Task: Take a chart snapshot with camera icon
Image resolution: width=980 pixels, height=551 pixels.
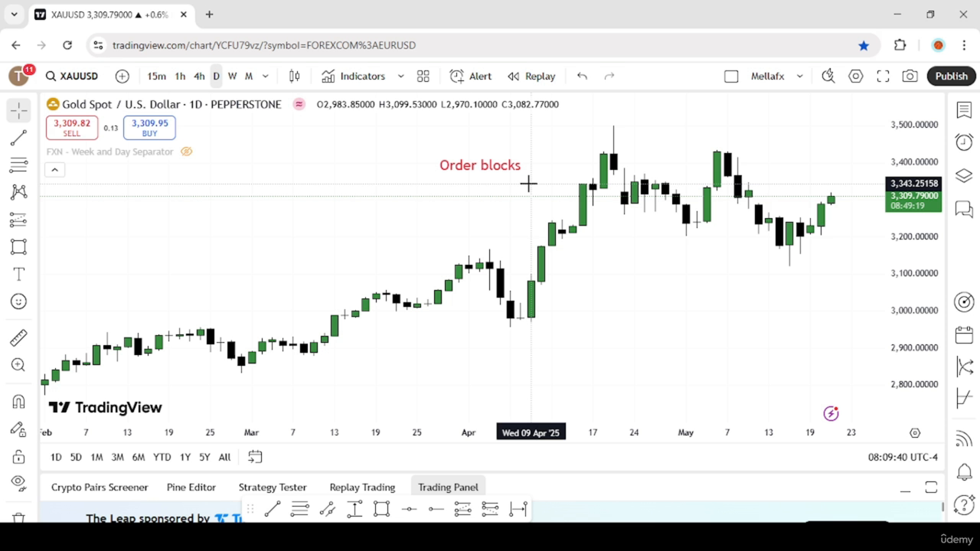Action: tap(910, 76)
